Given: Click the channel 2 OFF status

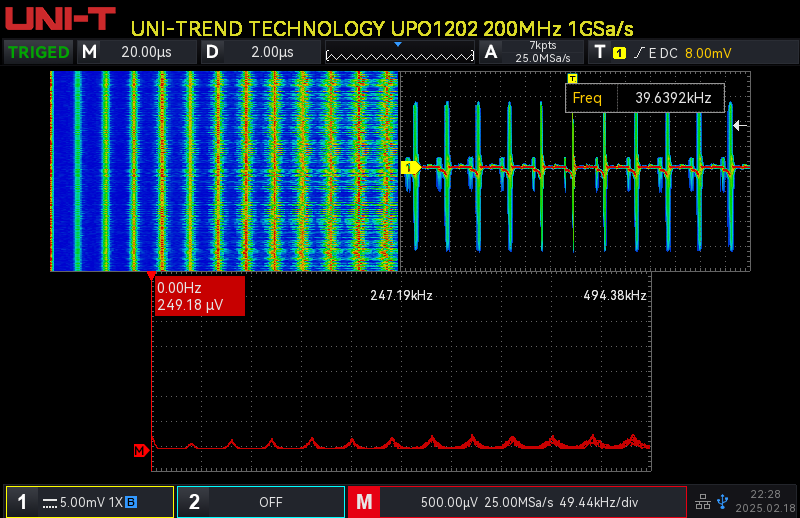Looking at the screenshot, I should [270, 503].
